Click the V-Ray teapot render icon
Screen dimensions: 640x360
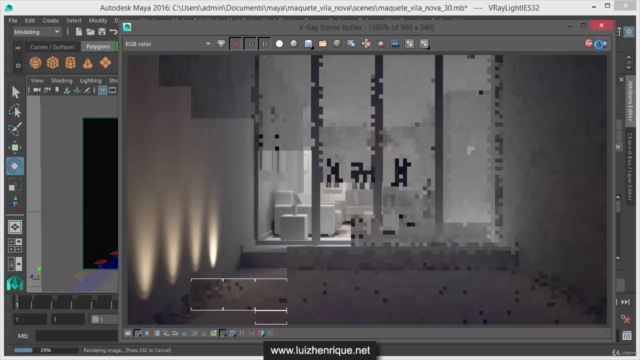tap(381, 44)
